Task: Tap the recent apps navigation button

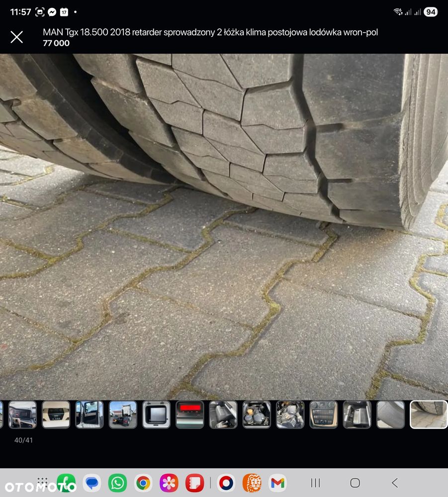Action: coord(315,483)
